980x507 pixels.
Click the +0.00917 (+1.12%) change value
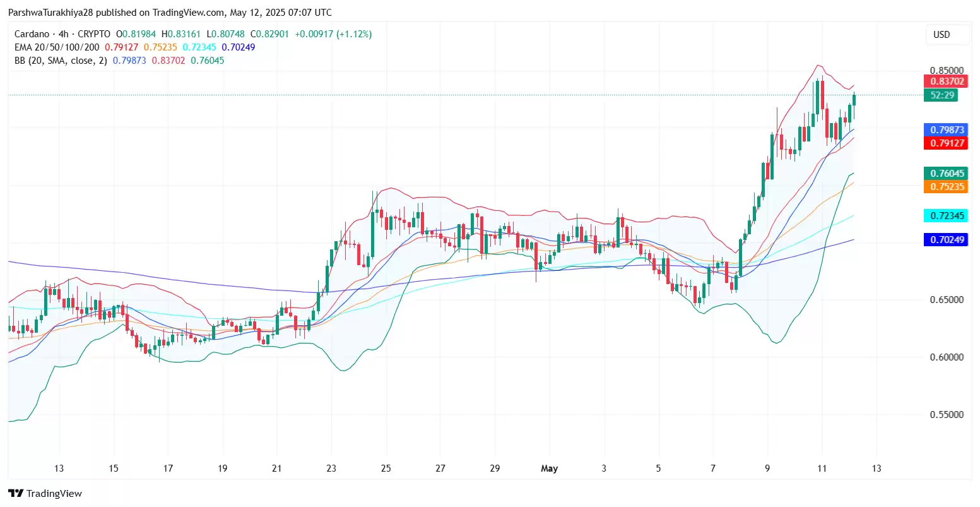333,34
